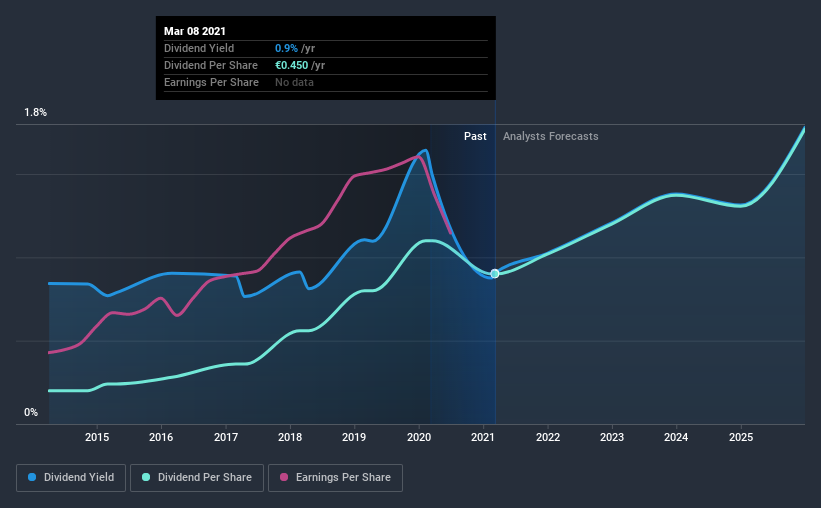The width and height of the screenshot is (821, 508).
Task: Click the highlighted Mar 2021 data point marker
Action: 495,274
